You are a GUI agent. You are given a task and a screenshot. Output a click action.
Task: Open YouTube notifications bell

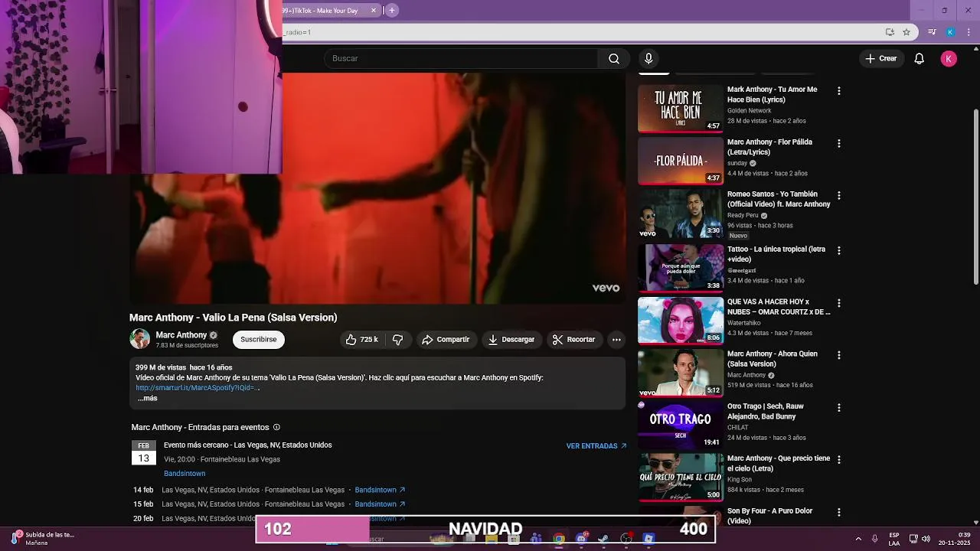click(x=920, y=59)
